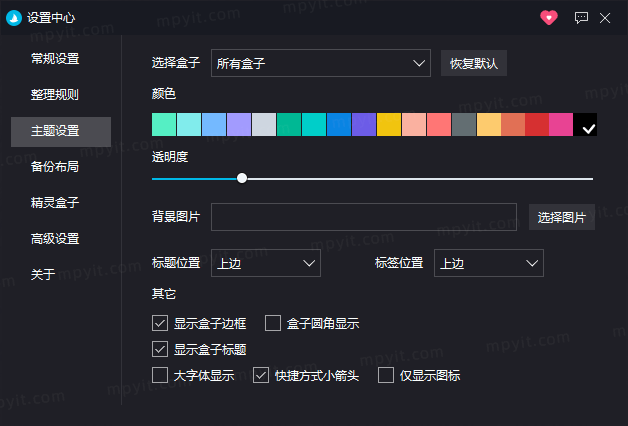Expand the 选择盒子 dropdown
Image resolution: width=628 pixels, height=426 pixels.
coord(321,63)
